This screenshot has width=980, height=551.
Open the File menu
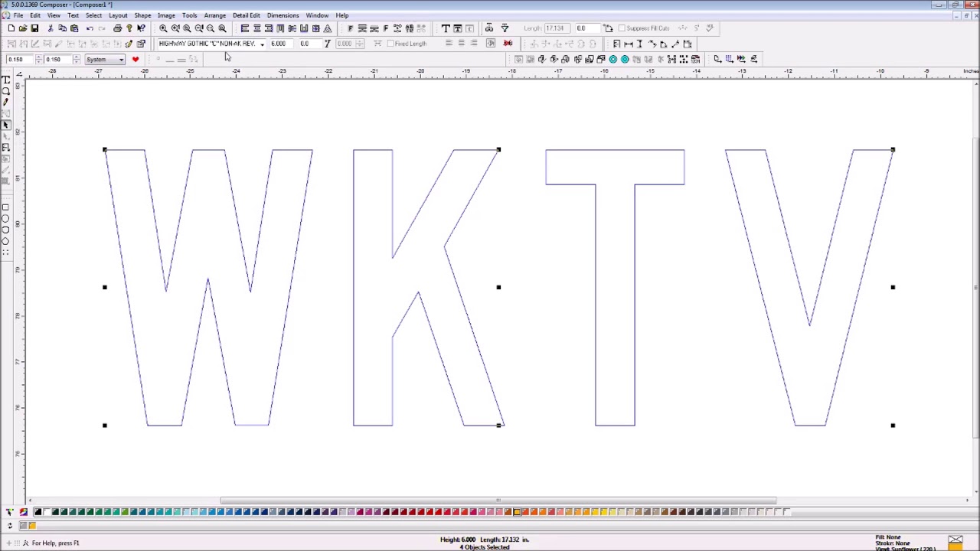point(18,15)
